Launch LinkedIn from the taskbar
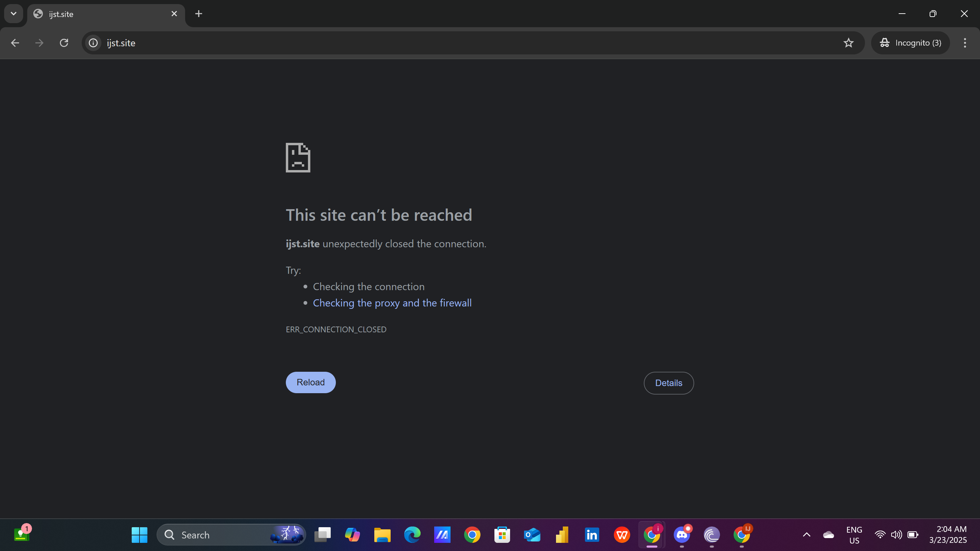This screenshot has height=551, width=980. [x=592, y=535]
